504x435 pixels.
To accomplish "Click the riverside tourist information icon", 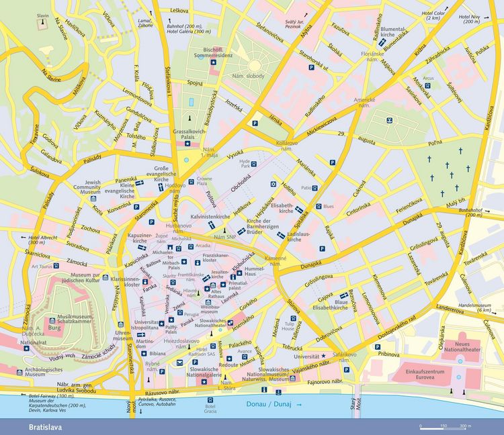I will [x=264, y=390].
